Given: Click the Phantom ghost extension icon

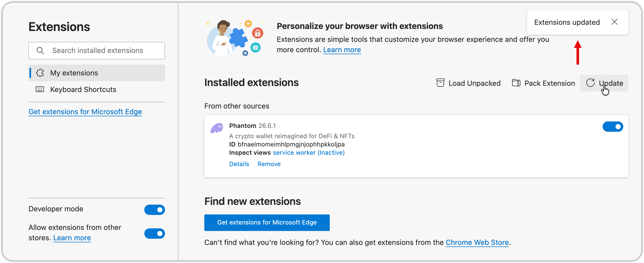Looking at the screenshot, I should [x=217, y=128].
